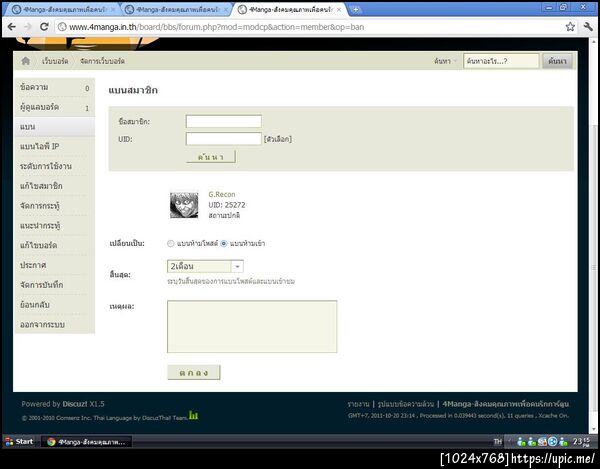Click the G.Recon avatar thumbnail
This screenshot has height=469, width=600.
click(184, 205)
